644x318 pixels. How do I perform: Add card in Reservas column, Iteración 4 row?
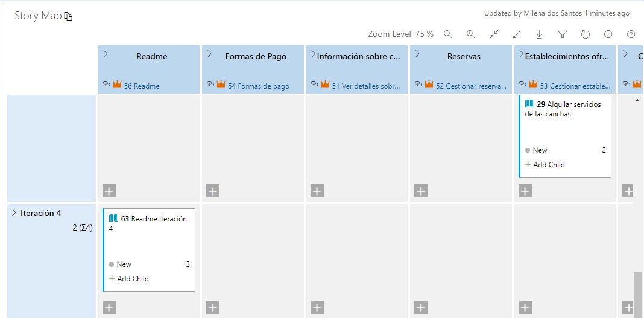click(x=421, y=307)
